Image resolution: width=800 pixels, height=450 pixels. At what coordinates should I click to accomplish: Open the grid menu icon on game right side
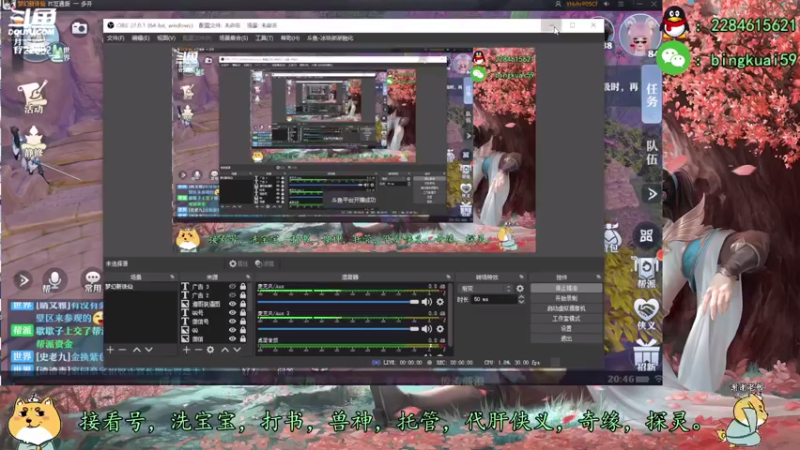(x=646, y=235)
